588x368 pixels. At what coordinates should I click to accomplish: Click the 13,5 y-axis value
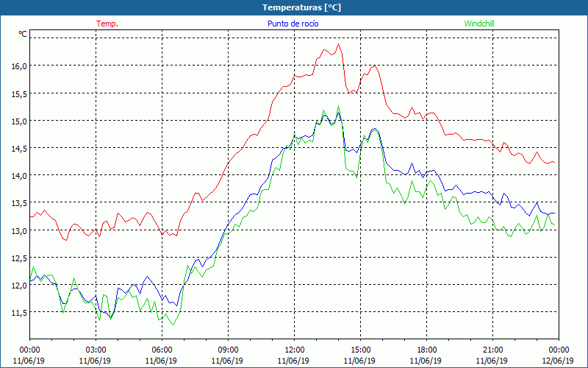20,203
